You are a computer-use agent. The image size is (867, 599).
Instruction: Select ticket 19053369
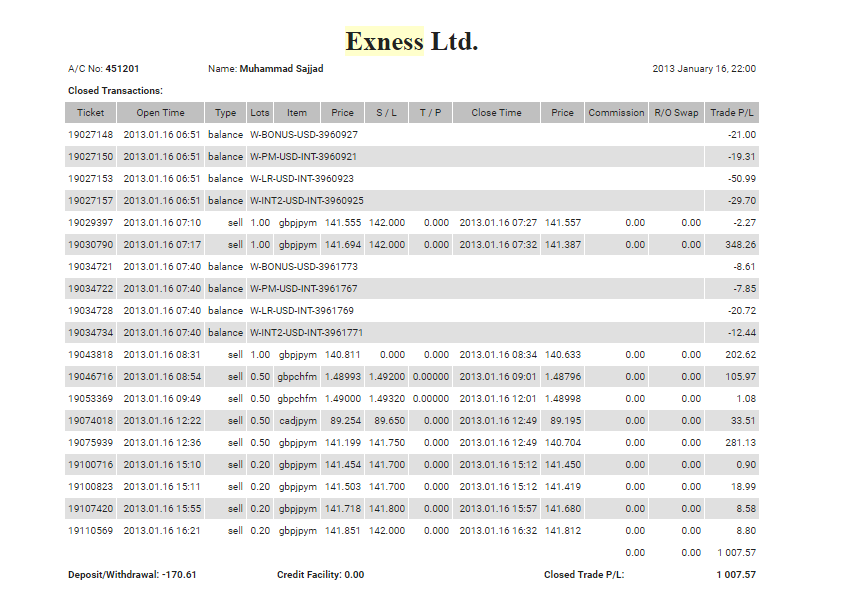[90, 399]
